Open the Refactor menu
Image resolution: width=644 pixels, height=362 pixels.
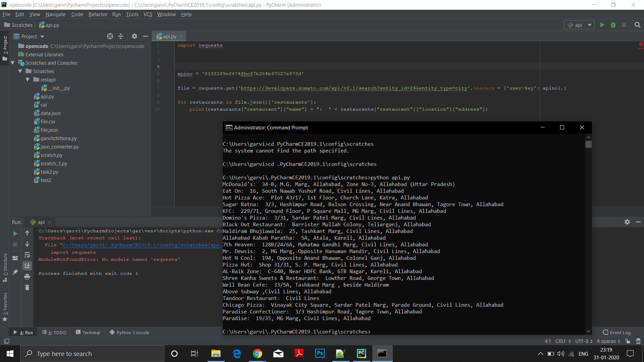click(98, 14)
